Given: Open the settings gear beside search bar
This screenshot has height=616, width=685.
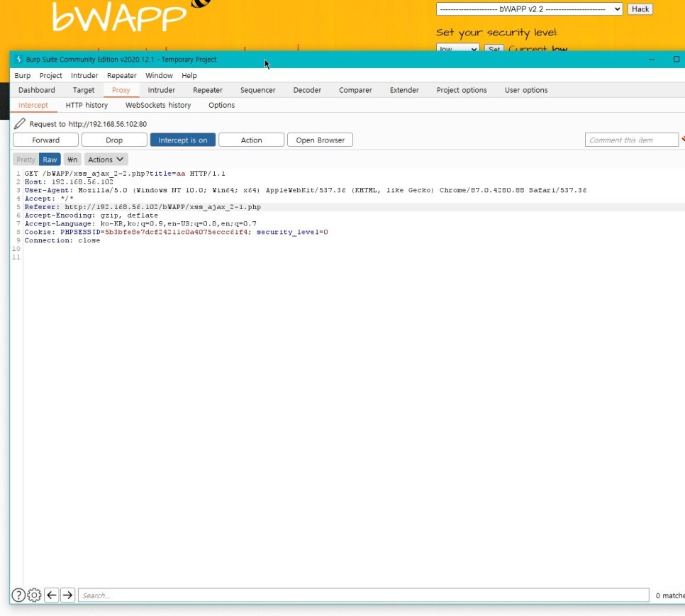Looking at the screenshot, I should point(34,595).
